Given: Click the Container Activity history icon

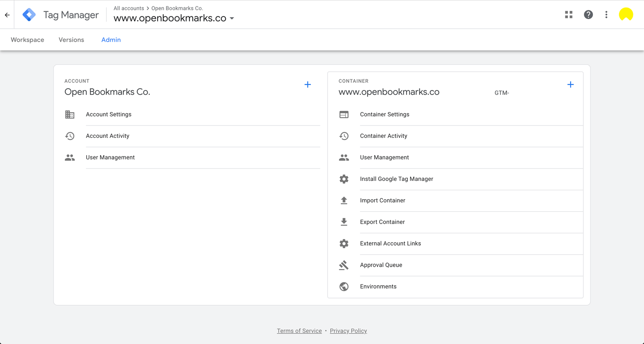Looking at the screenshot, I should 344,136.
